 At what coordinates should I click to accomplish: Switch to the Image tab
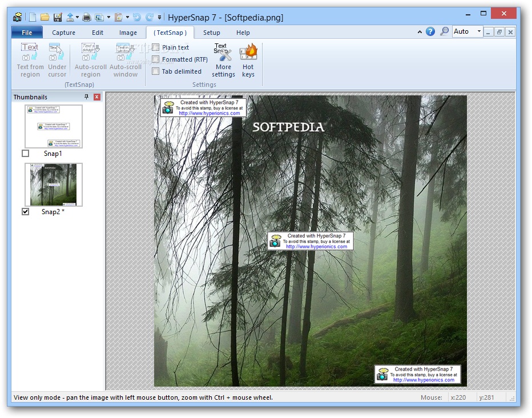click(128, 33)
